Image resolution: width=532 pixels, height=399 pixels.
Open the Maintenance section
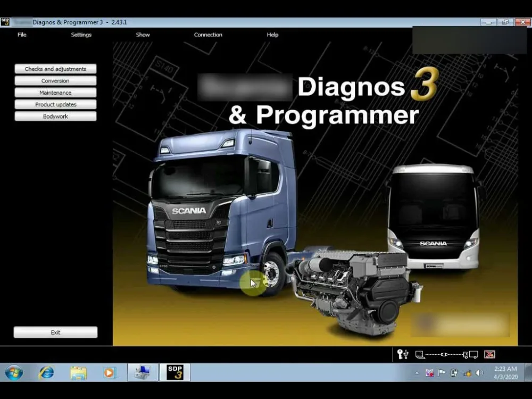tap(56, 93)
